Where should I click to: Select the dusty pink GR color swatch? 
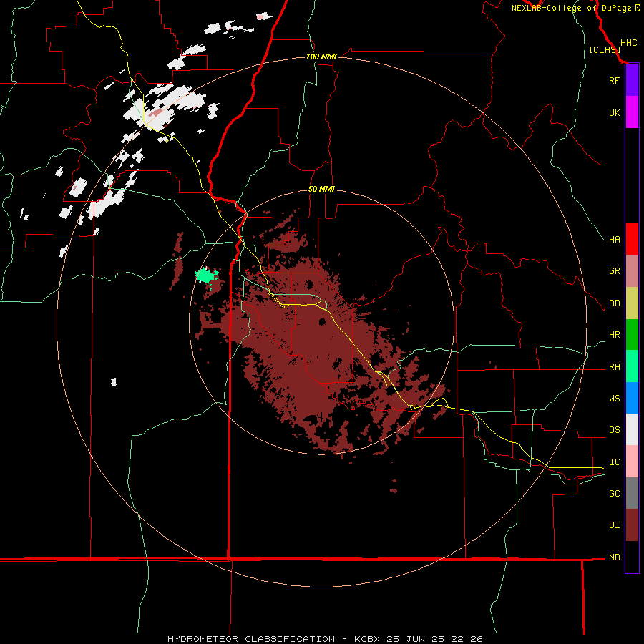click(x=632, y=270)
